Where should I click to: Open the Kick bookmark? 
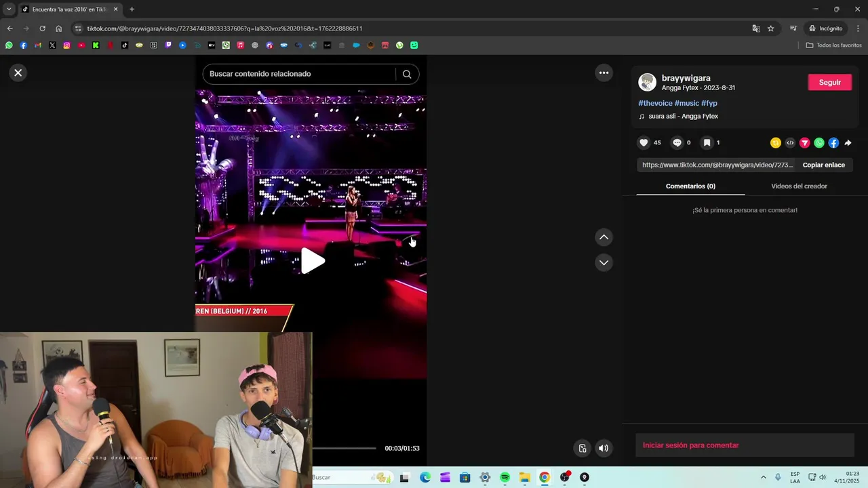click(96, 45)
